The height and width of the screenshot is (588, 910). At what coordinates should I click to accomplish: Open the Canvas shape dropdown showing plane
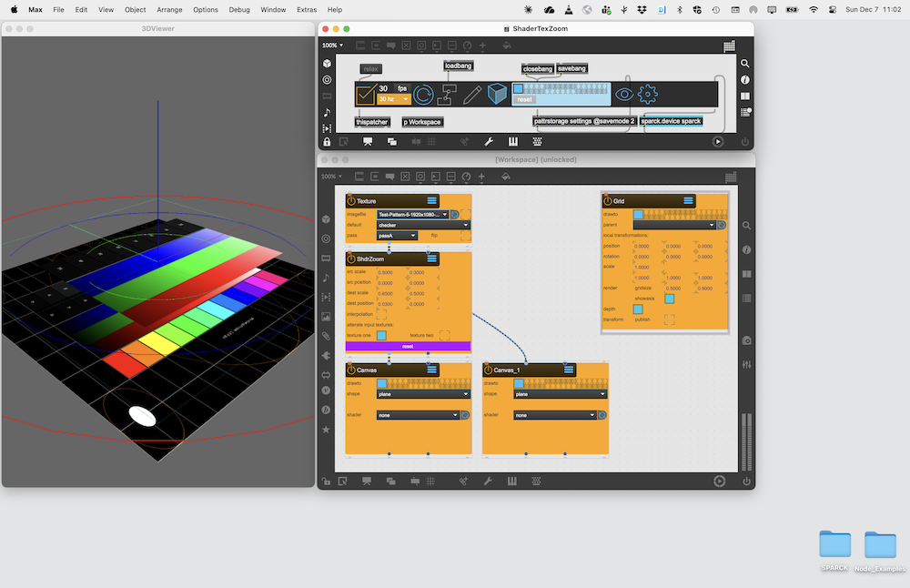(423, 394)
